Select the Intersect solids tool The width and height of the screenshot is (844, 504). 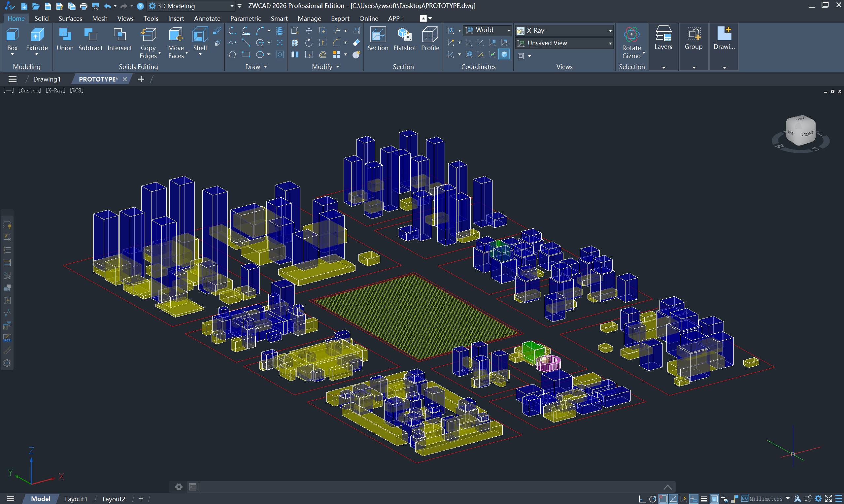(x=119, y=40)
